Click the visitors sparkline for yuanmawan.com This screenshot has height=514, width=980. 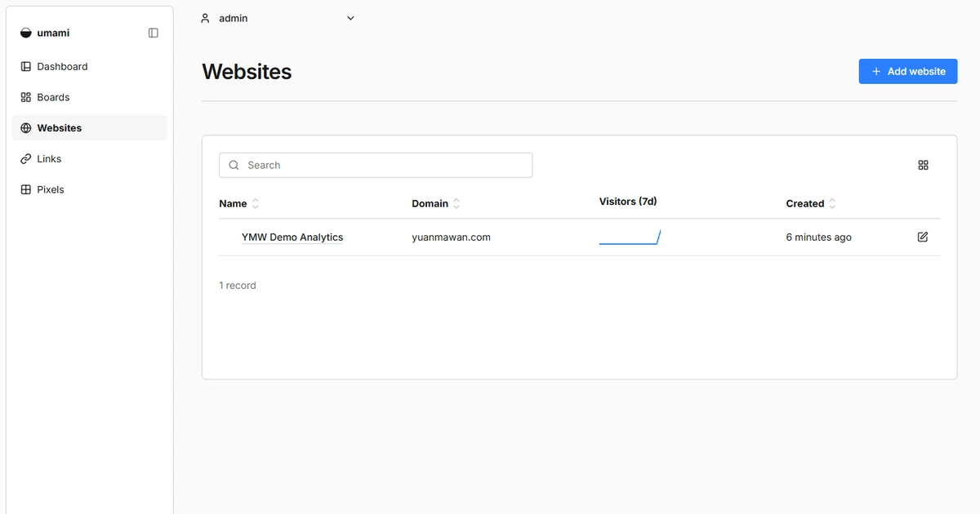click(x=630, y=237)
